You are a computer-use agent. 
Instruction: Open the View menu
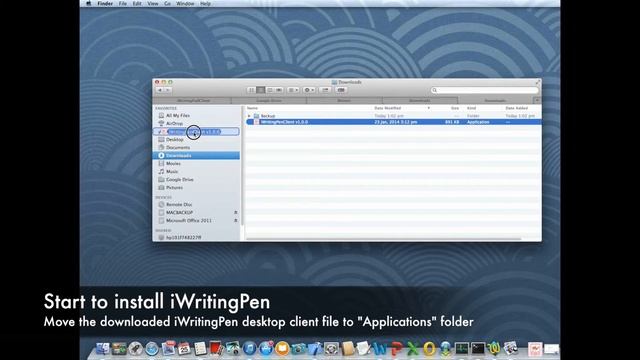[x=153, y=4]
